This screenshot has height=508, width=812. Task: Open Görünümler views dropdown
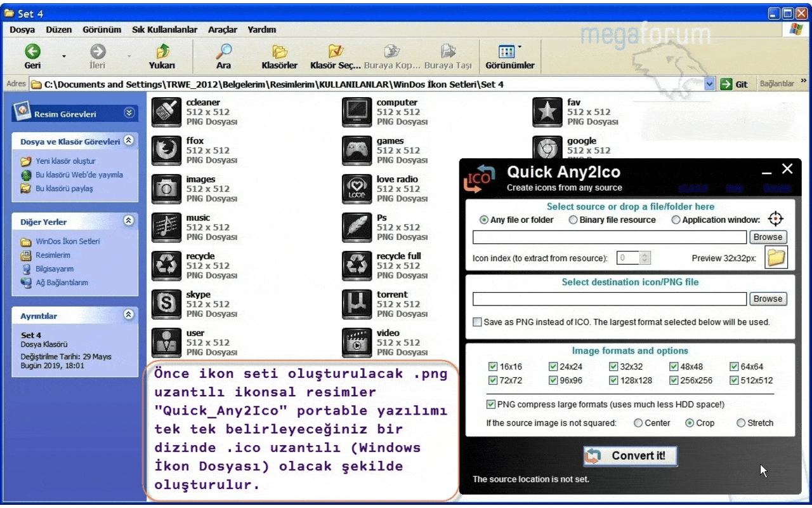[520, 47]
